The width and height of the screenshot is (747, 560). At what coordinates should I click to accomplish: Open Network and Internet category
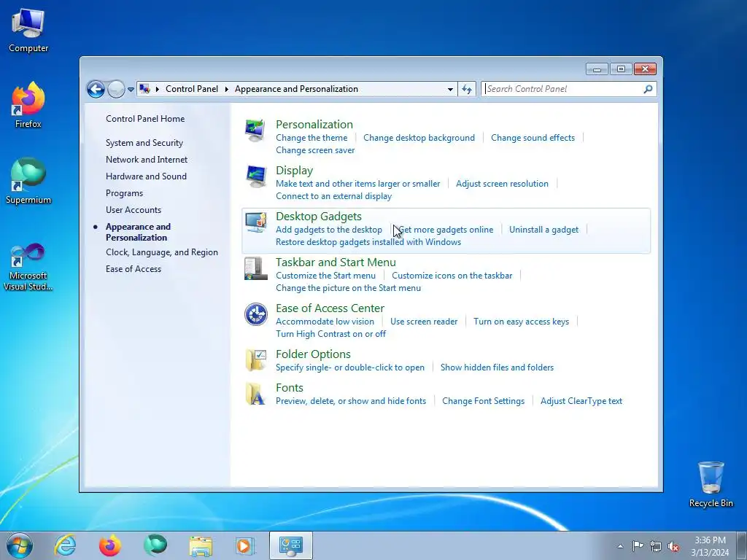coord(147,160)
